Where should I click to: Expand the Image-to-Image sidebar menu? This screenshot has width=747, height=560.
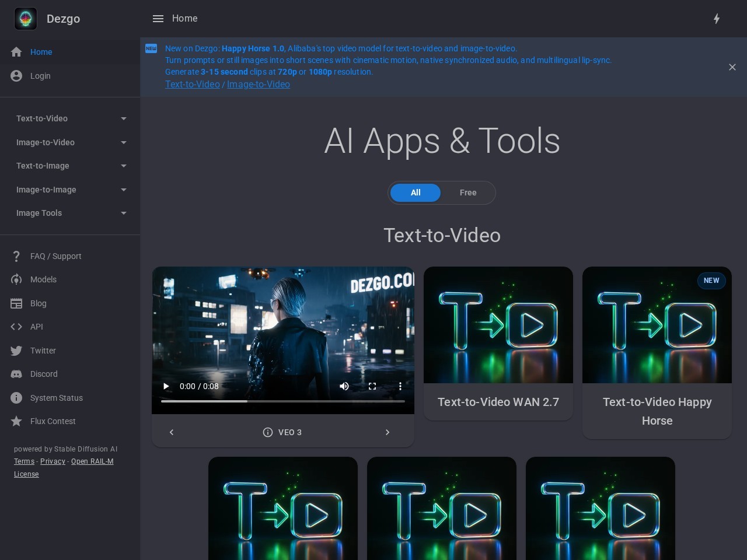tap(70, 190)
